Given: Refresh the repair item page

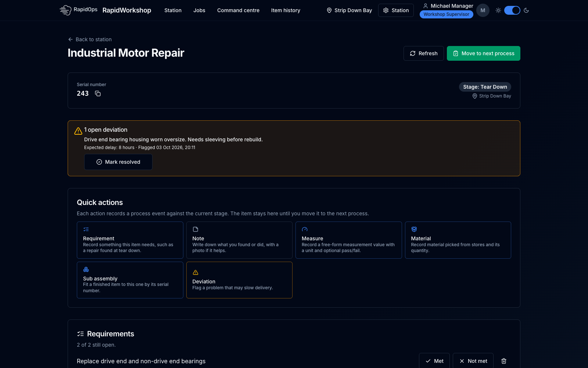Looking at the screenshot, I should point(423,53).
